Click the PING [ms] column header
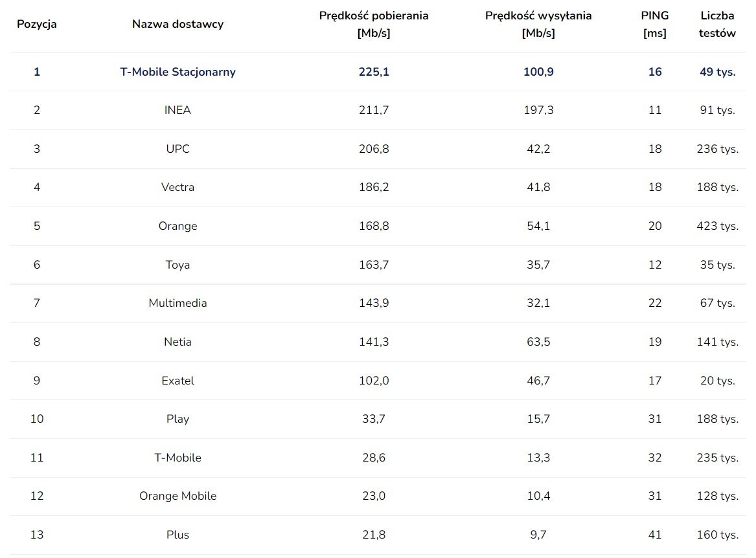756x558 pixels. (655, 24)
